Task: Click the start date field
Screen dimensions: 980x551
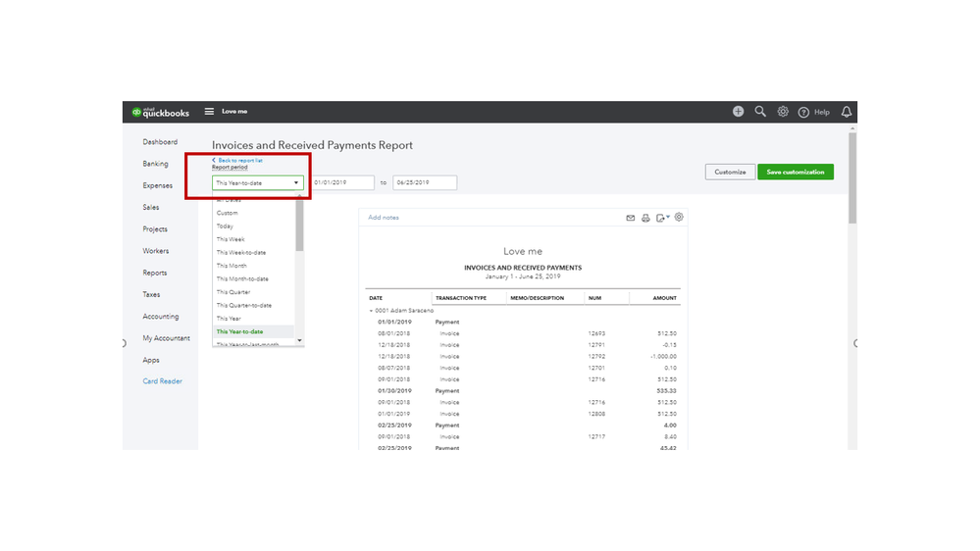Action: [x=342, y=183]
